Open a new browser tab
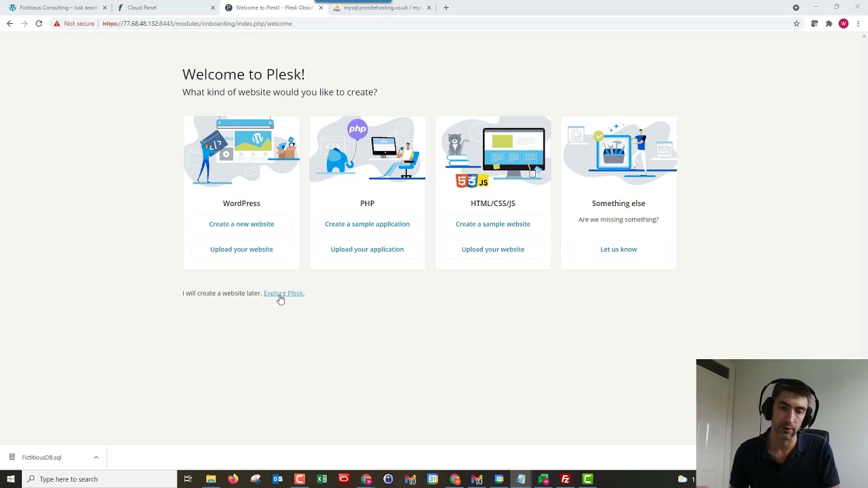Viewport: 868px width, 488px height. pyautogui.click(x=446, y=7)
